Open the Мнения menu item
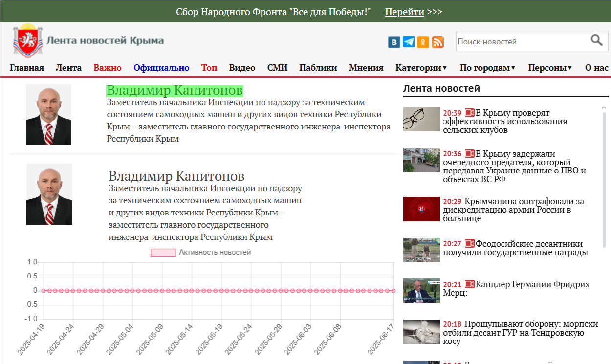The width and height of the screenshot is (611, 364). coord(366,68)
